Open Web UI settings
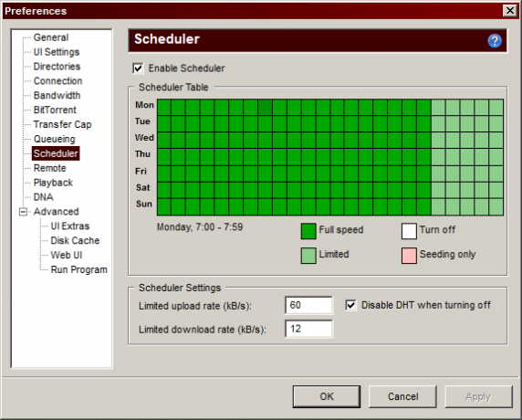This screenshot has height=420, width=522. pyautogui.click(x=67, y=255)
